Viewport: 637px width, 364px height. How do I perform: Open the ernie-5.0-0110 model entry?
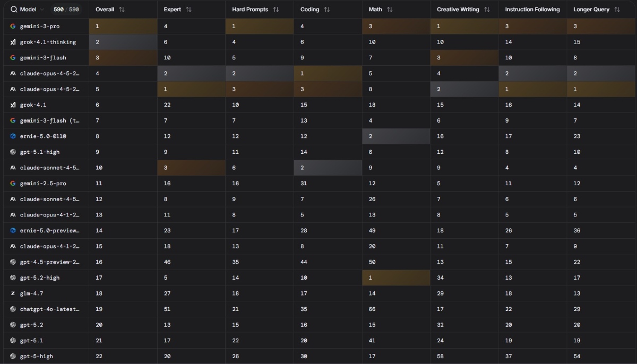(x=43, y=136)
